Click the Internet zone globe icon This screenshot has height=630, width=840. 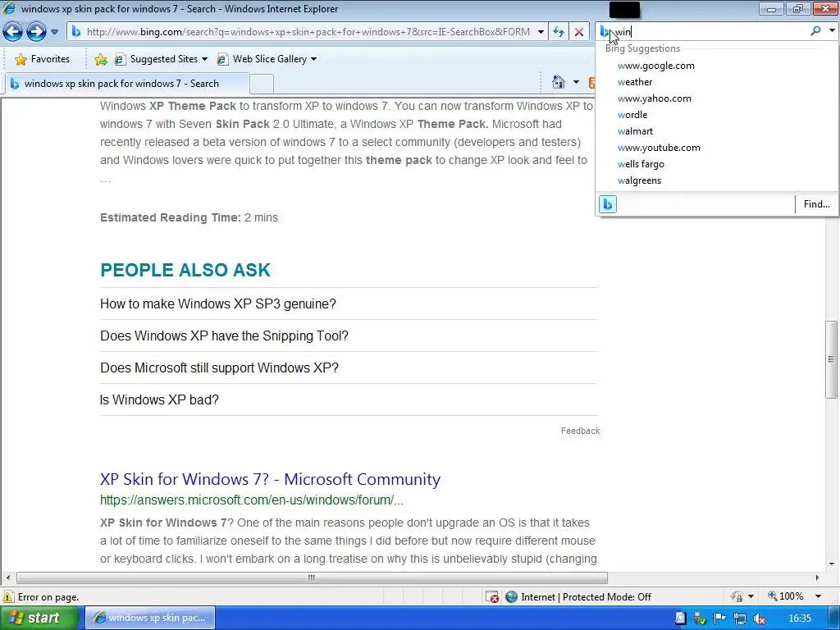tap(512, 597)
